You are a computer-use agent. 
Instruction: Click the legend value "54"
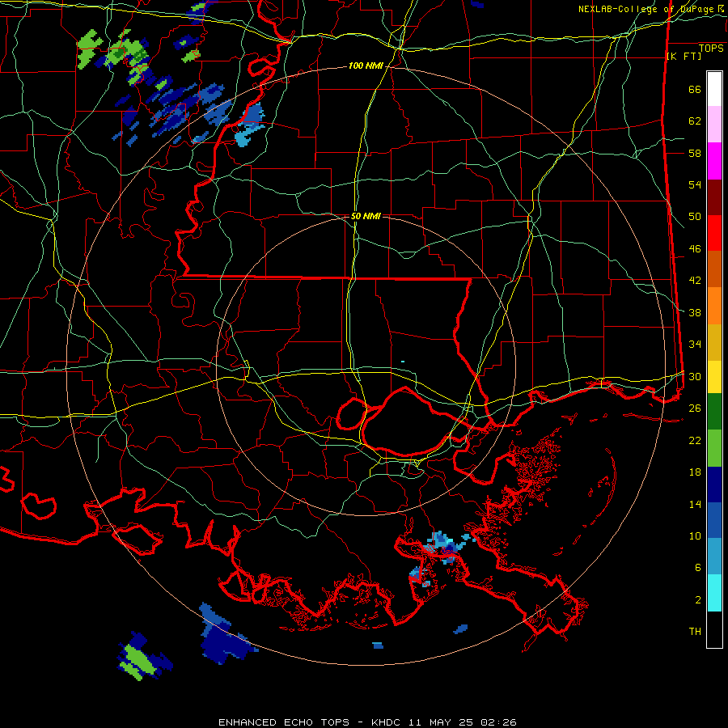pos(695,185)
